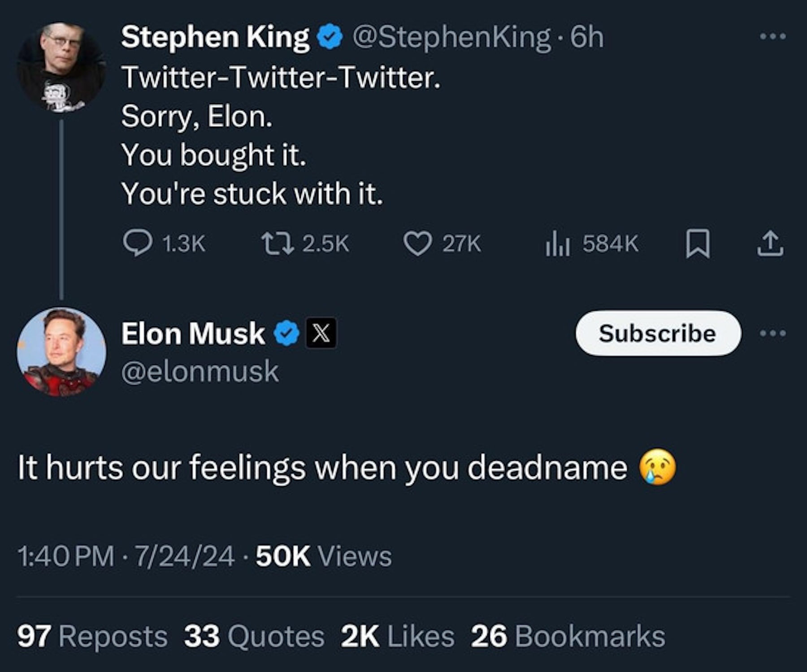Repost Stephen King's tweet
The image size is (807, 672).
tap(278, 243)
